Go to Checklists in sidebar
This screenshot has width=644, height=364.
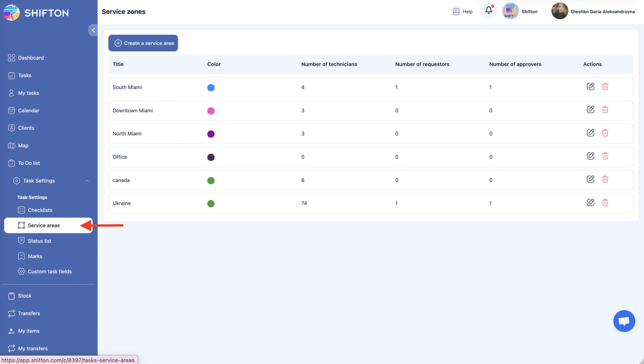coord(40,210)
